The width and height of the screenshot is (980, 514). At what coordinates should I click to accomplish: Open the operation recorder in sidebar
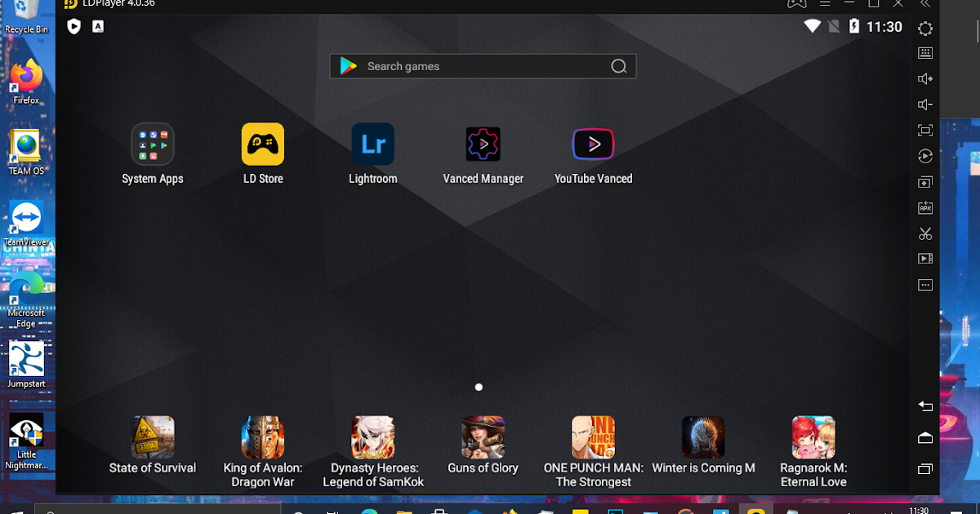[x=925, y=156]
